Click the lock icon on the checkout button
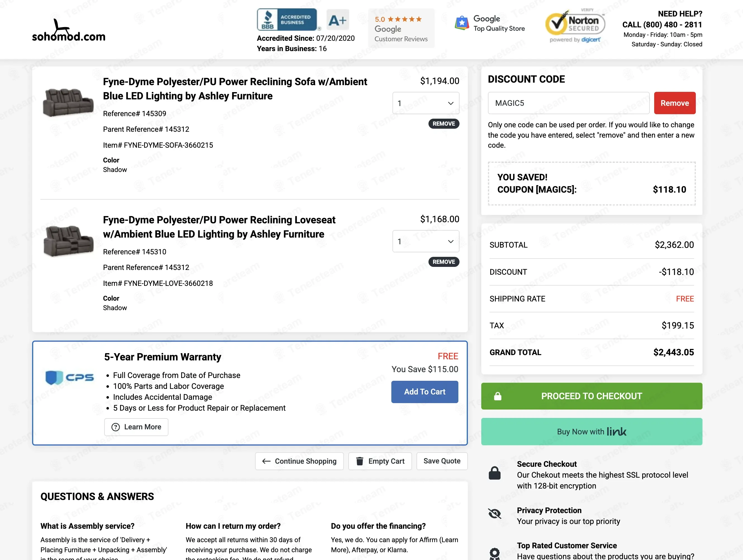This screenshot has height=560, width=743. coord(497,396)
